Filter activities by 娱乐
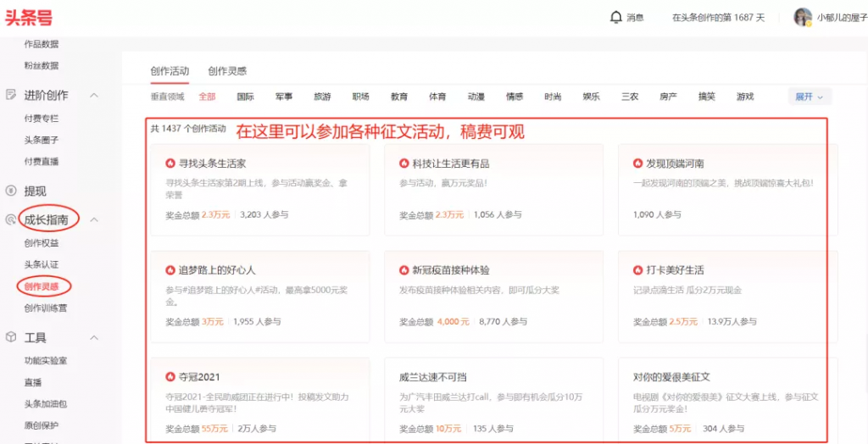This screenshot has height=444, width=868. (x=591, y=97)
